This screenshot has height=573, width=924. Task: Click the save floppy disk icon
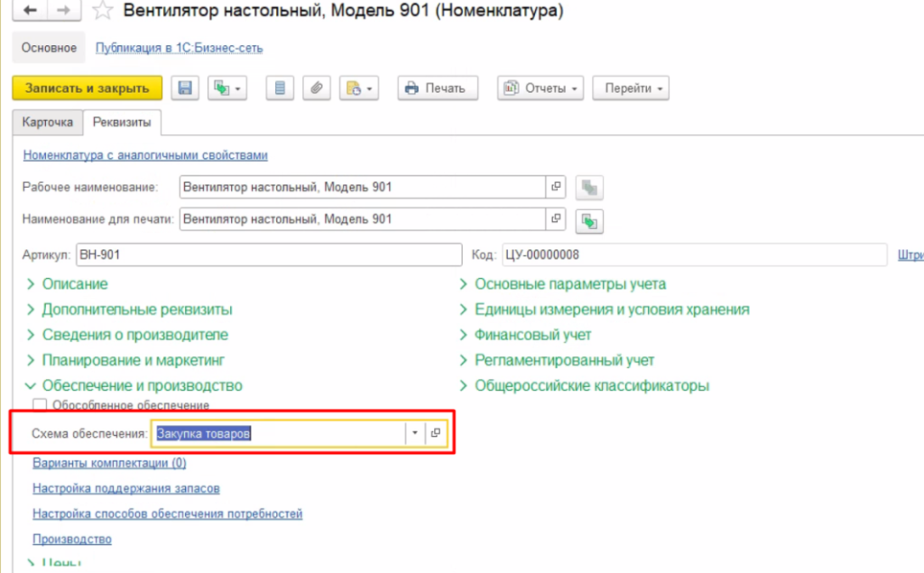[x=185, y=88]
